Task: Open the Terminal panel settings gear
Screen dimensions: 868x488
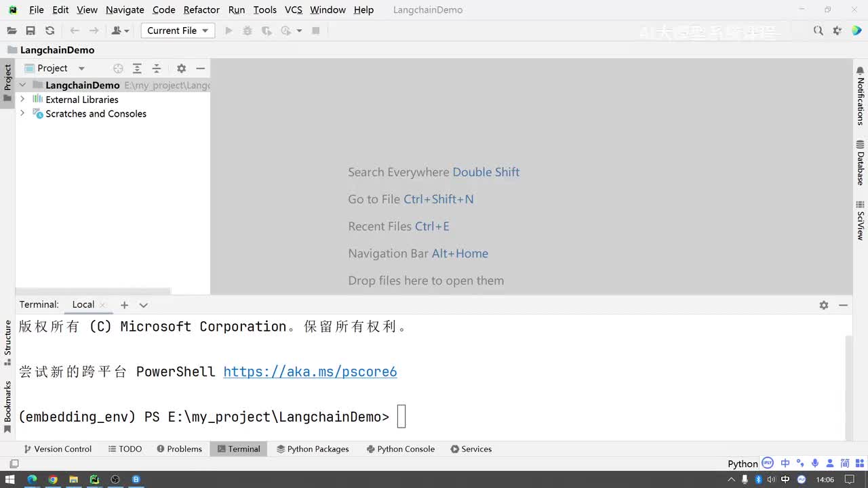Action: (x=824, y=305)
